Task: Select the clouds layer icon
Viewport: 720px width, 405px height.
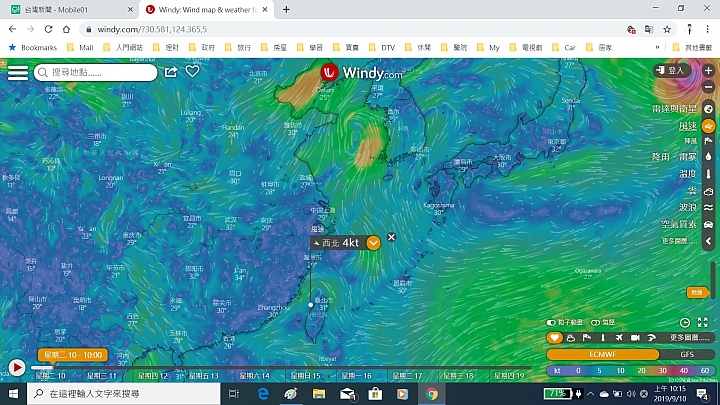Action: 709,191
